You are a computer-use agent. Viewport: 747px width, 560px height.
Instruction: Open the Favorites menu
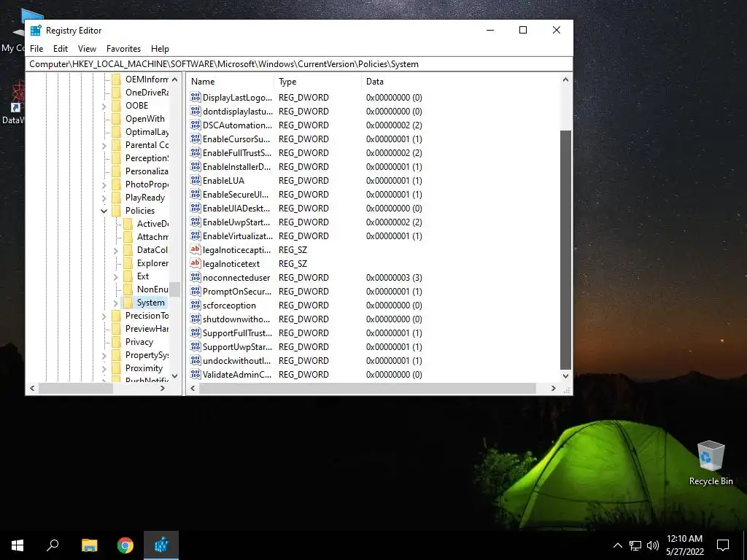pyautogui.click(x=123, y=49)
